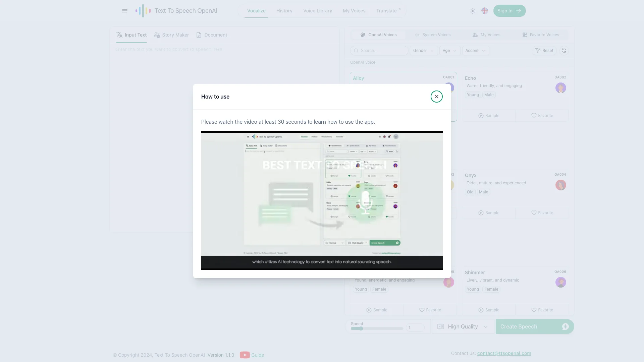Click the Echo card's Male tag
The height and width of the screenshot is (362, 644).
tap(489, 95)
